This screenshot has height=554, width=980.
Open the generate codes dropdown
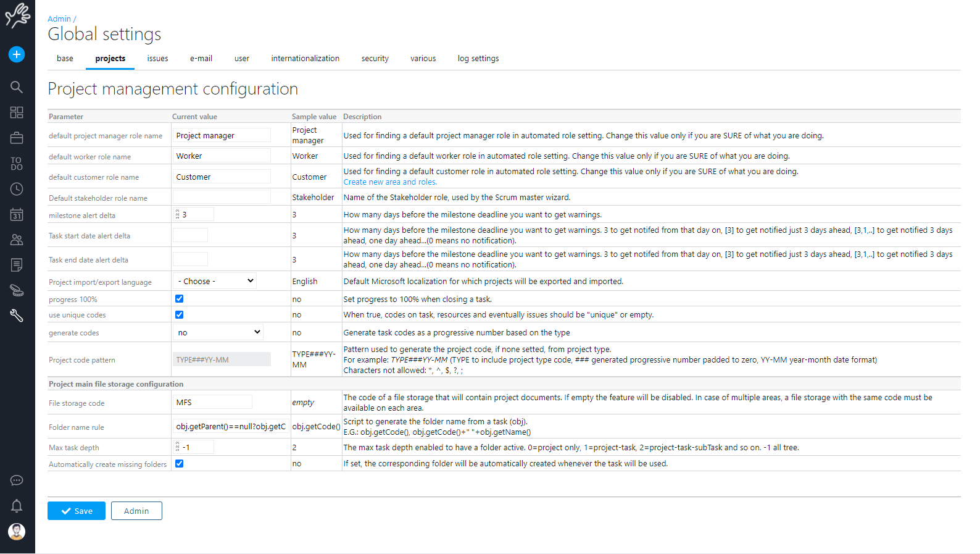point(218,332)
